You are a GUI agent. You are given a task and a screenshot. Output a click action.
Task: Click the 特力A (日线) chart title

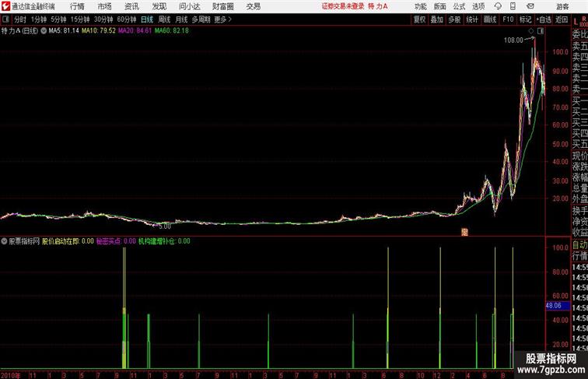(19, 31)
